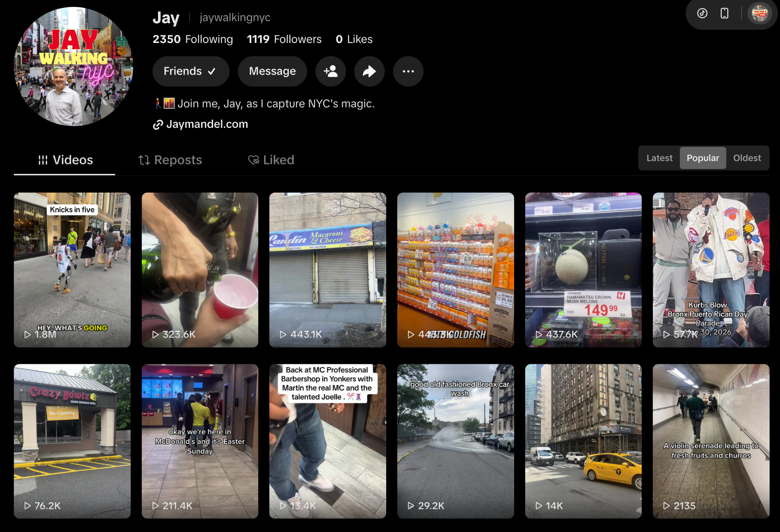The width and height of the screenshot is (780, 532).
Task: Click the display name Jay
Action: coord(166,18)
